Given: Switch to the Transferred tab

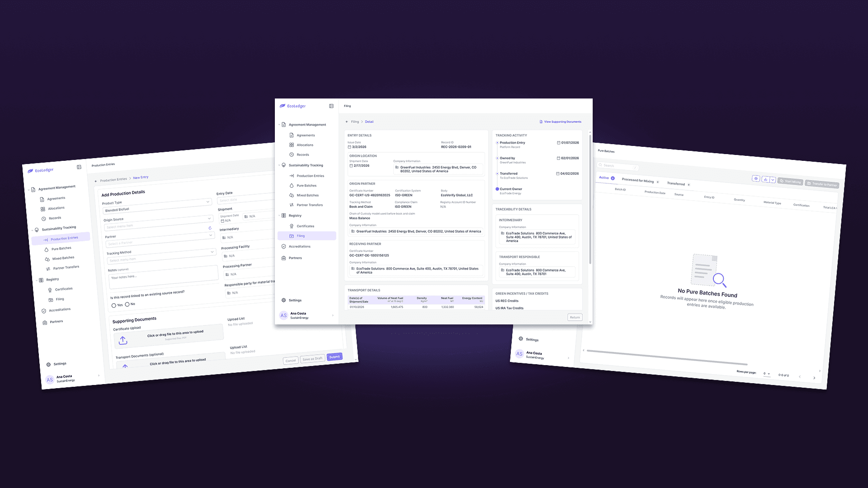Looking at the screenshot, I should coord(678,183).
